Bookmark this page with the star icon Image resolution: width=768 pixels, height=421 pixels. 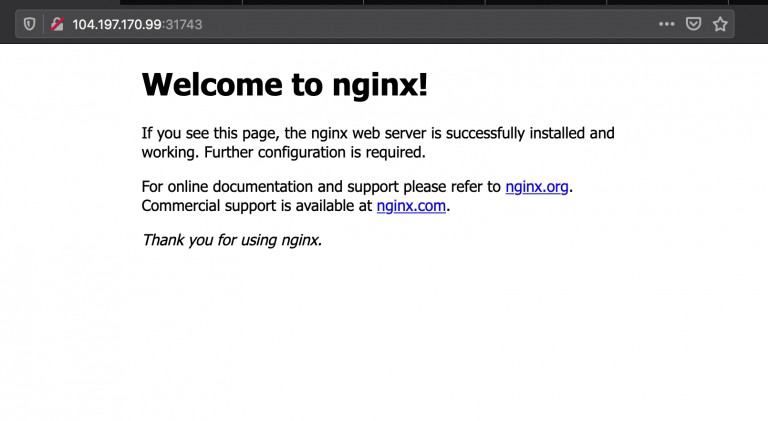pos(720,24)
